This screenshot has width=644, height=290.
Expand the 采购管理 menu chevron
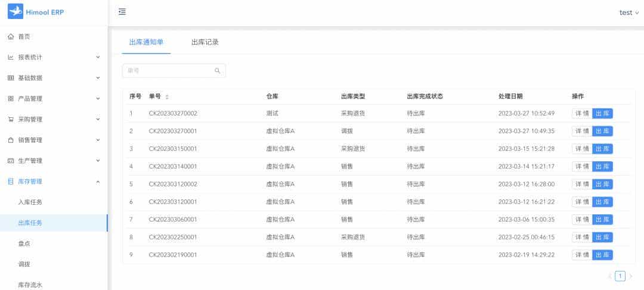point(98,119)
